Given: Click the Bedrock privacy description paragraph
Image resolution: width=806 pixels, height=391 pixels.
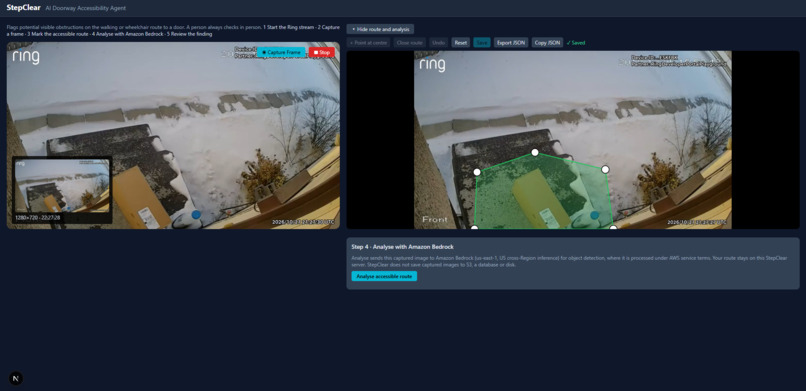Looking at the screenshot, I should tap(569, 261).
